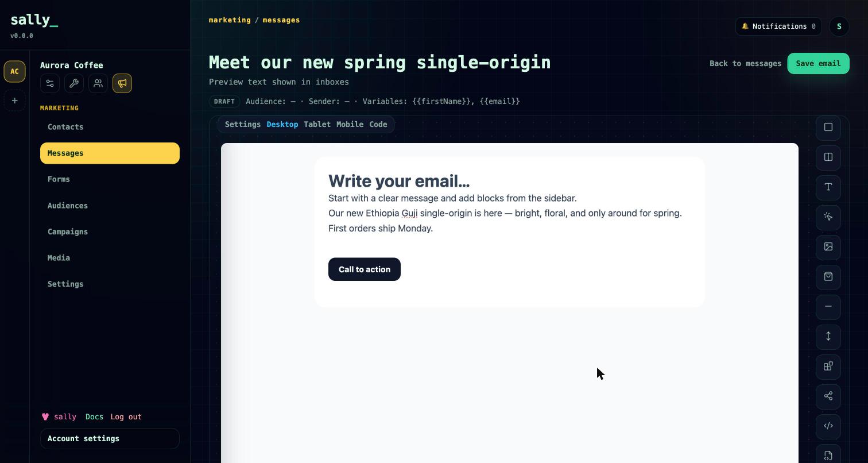Open Contacts in the marketing menu

click(x=110, y=127)
